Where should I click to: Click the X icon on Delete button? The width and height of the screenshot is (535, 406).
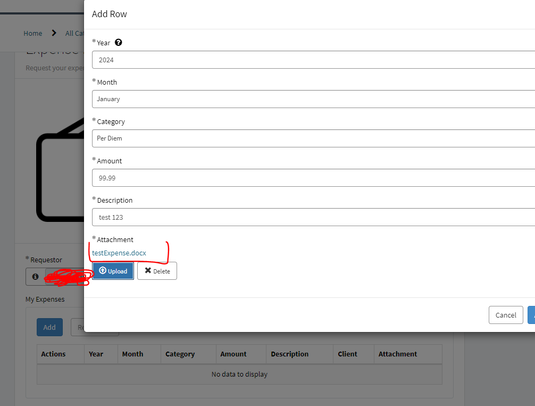point(148,271)
